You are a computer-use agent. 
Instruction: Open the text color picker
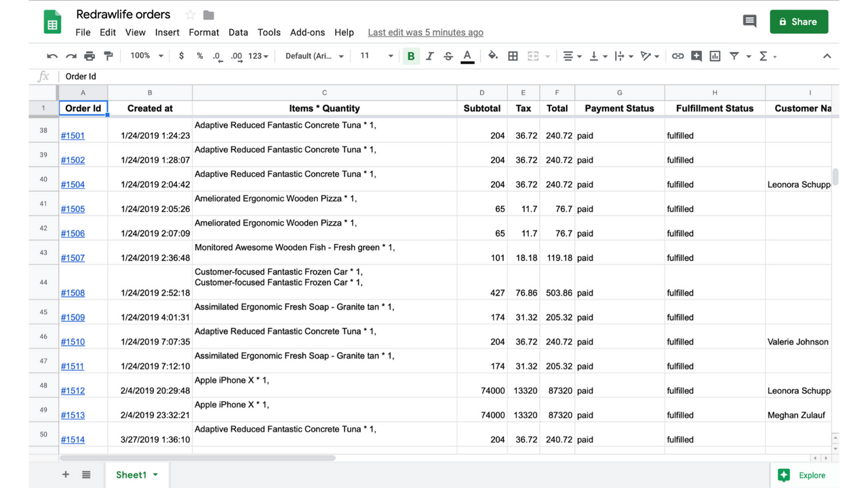pos(467,56)
